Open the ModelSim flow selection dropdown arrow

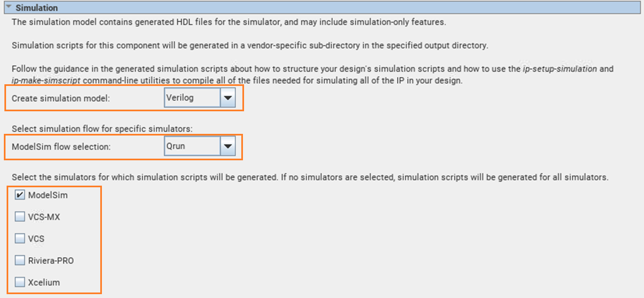pyautogui.click(x=228, y=147)
